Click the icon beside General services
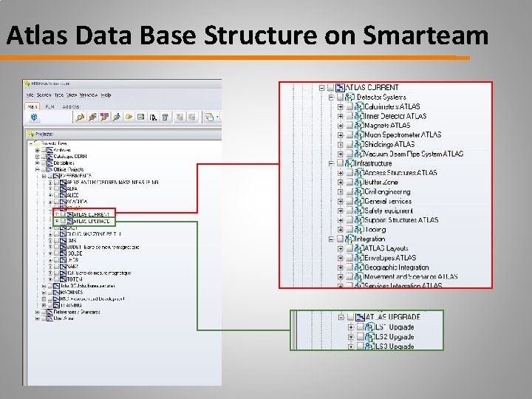 (x=359, y=201)
